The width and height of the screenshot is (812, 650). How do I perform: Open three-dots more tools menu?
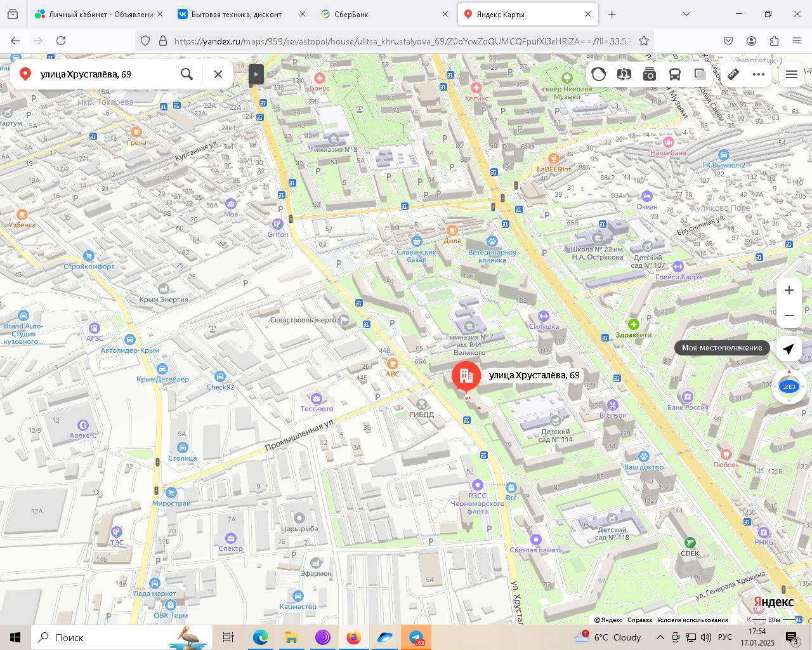(759, 74)
